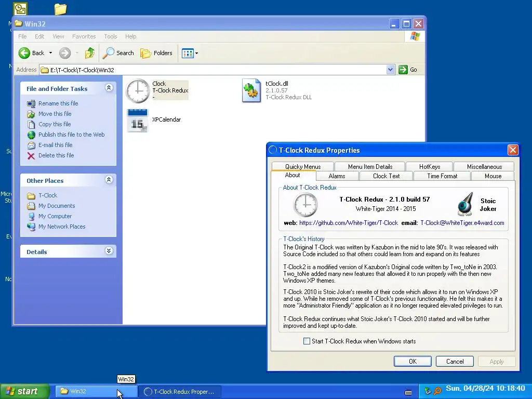
Task: Click Cancel in T-Clock Redux Properties
Action: [x=455, y=362]
